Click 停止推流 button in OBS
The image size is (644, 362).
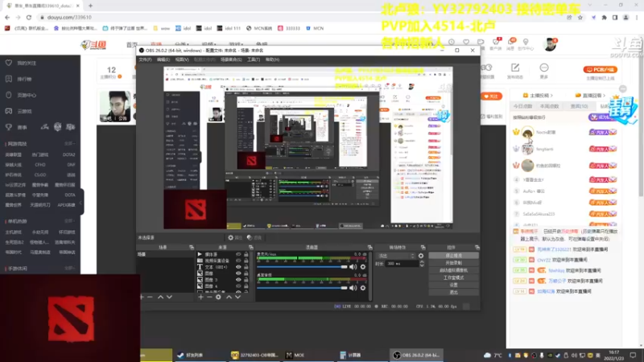click(453, 255)
